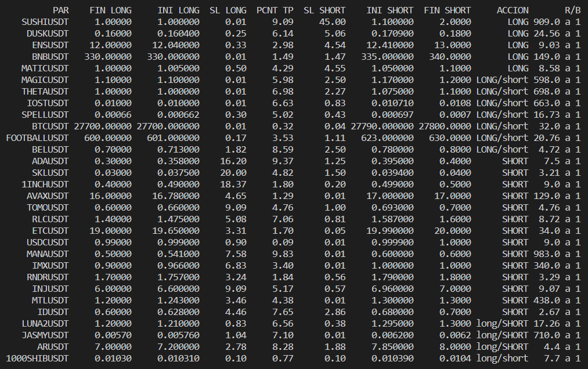Click the ARUSDT pair name
The height and width of the screenshot is (369, 588).
(53, 347)
